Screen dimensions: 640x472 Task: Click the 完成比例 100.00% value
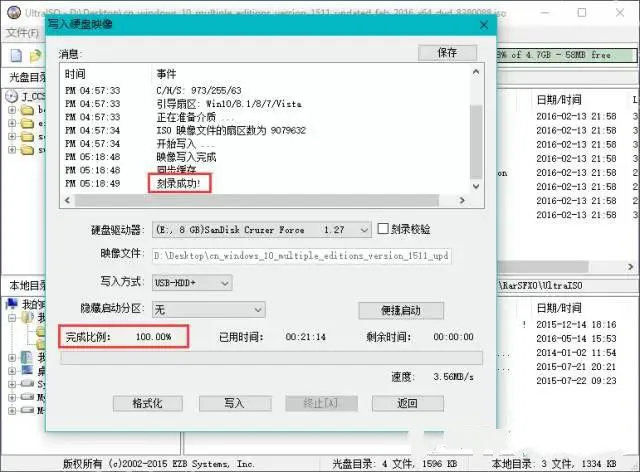[x=153, y=337]
